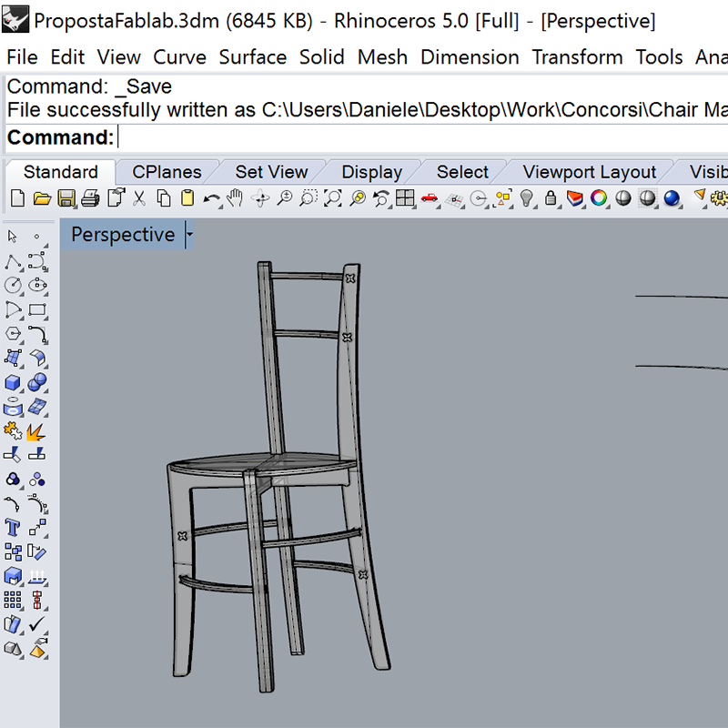
Task: Lock objects with padlock icon
Action: point(551,198)
